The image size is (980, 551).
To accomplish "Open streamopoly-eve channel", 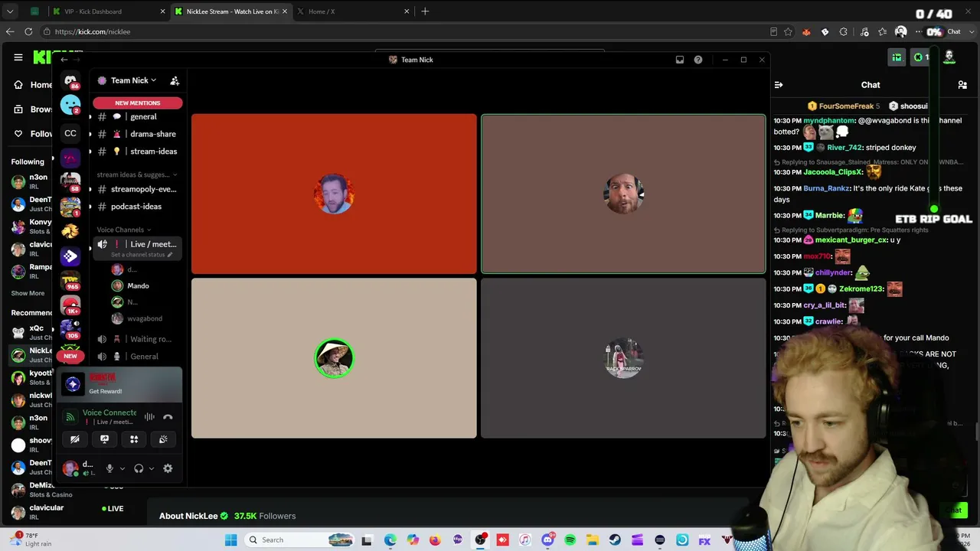I will (x=136, y=189).
